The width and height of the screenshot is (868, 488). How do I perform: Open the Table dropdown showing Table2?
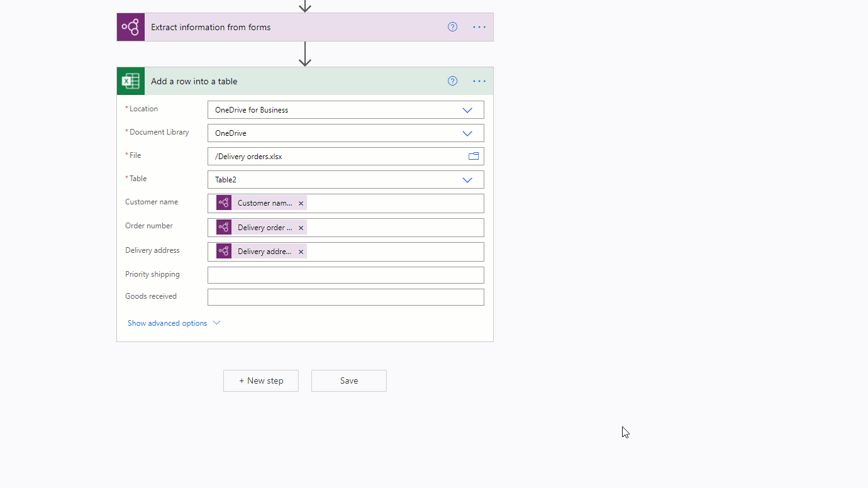[x=467, y=179]
